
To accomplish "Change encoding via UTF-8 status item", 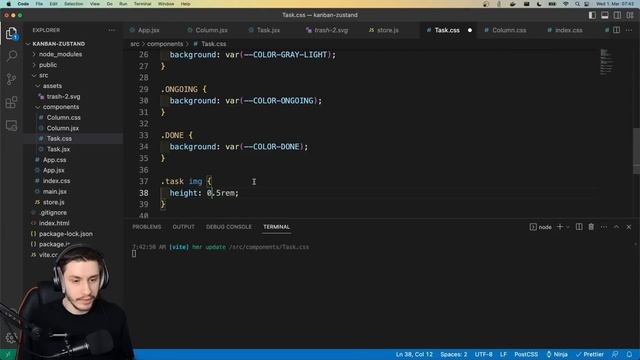I will click(483, 354).
